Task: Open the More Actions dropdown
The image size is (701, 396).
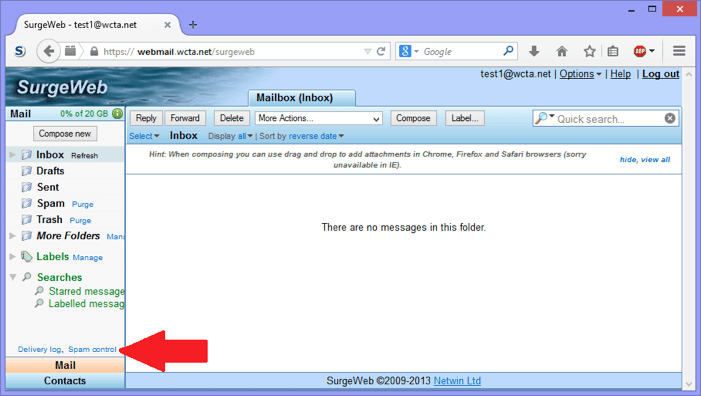Action: pos(319,118)
